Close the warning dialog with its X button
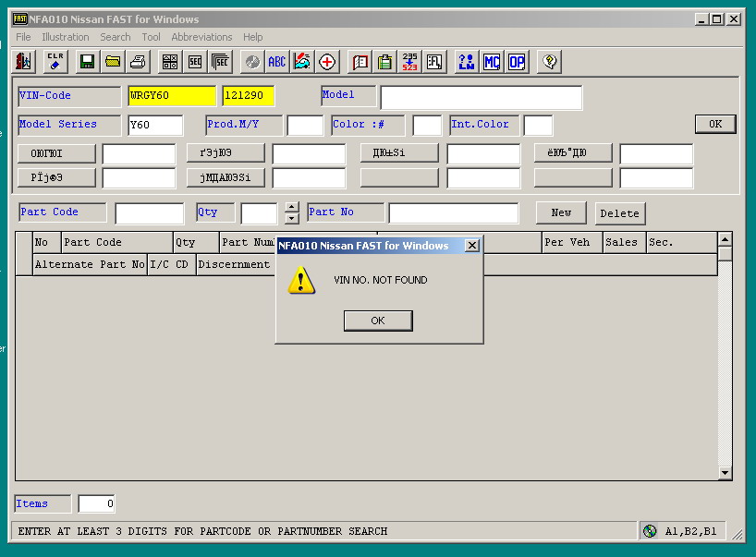Screen dimensions: 756x557 pyautogui.click(x=472, y=246)
